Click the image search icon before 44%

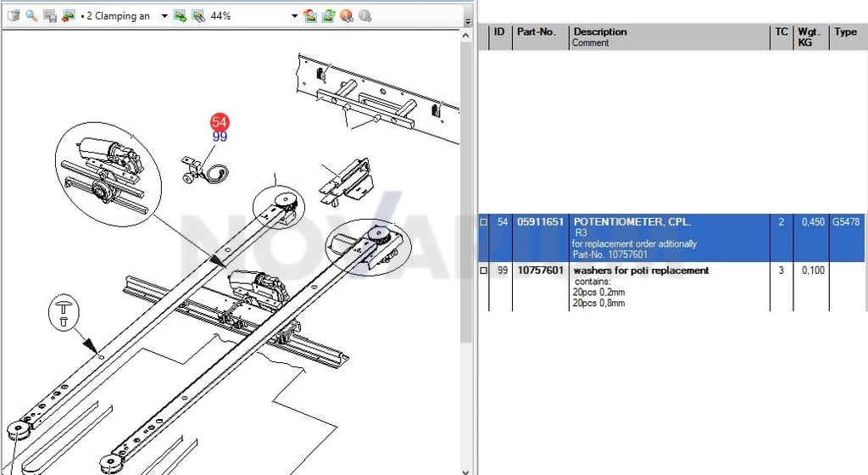click(198, 15)
